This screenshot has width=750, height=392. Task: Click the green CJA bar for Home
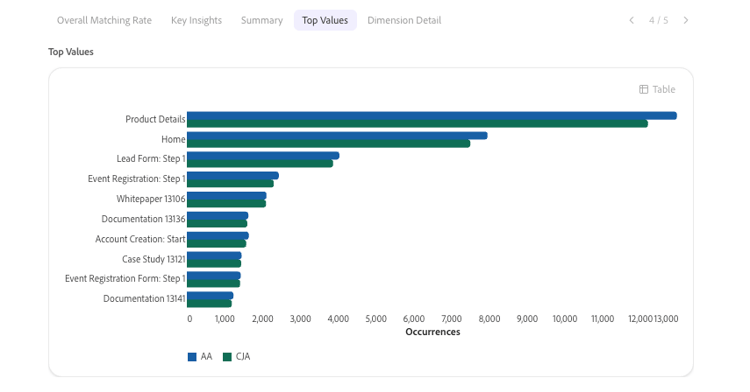[x=329, y=144]
